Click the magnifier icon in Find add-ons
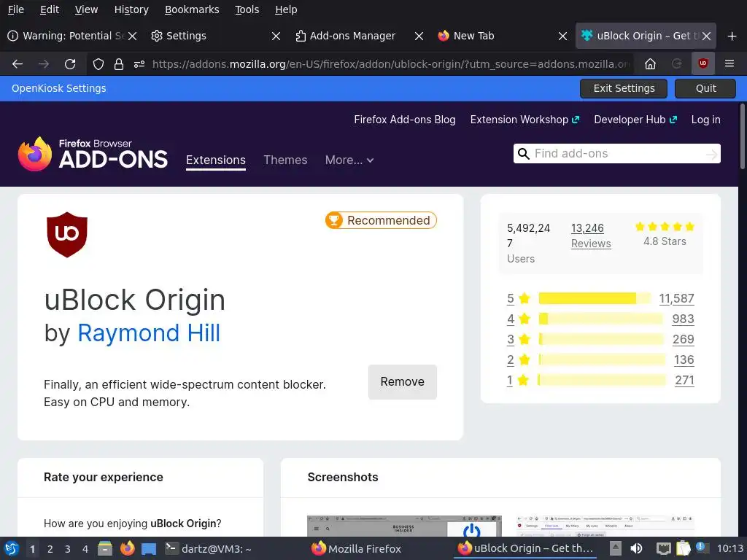 click(524, 154)
